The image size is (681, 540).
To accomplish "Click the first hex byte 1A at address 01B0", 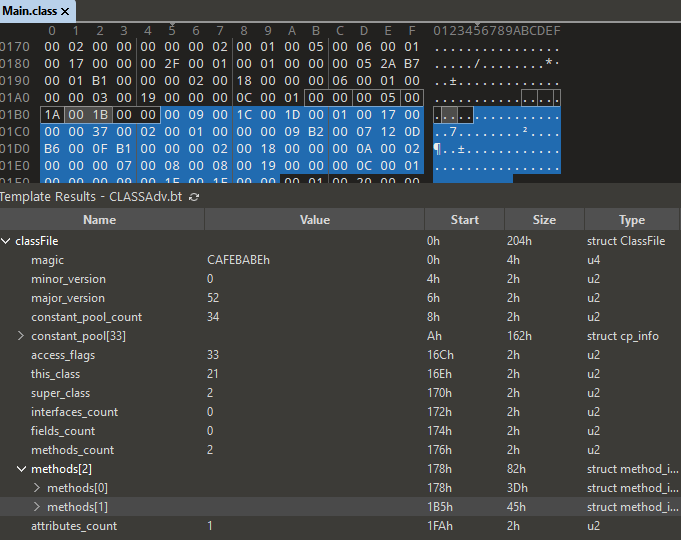I will tap(52, 116).
